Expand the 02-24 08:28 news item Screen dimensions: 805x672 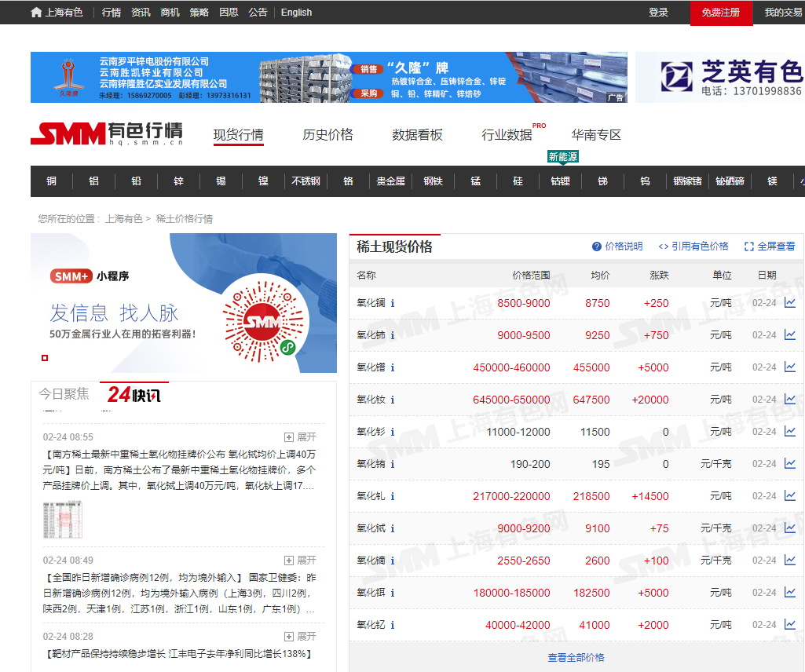(x=300, y=637)
